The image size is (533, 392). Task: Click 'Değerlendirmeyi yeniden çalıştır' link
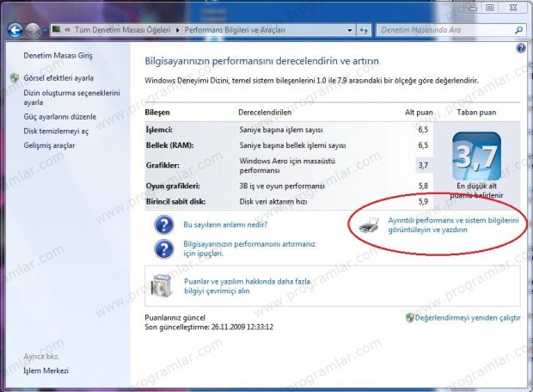point(468,318)
